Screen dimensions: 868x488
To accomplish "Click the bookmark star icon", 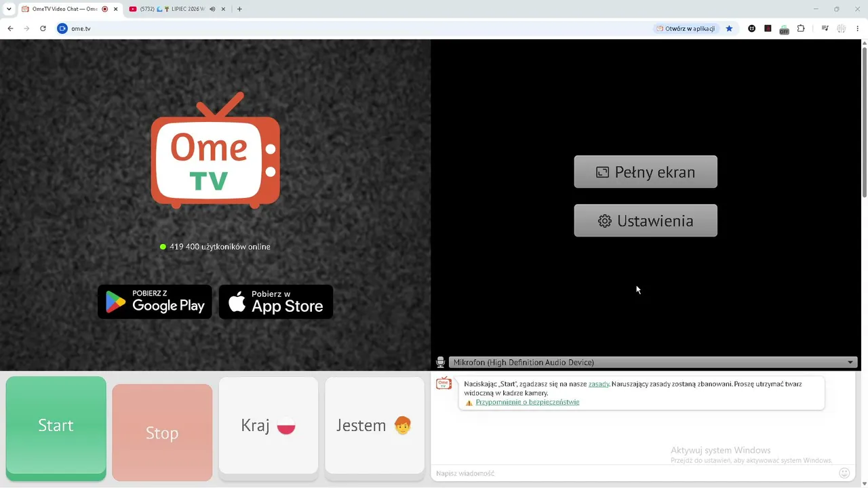I will click(729, 28).
